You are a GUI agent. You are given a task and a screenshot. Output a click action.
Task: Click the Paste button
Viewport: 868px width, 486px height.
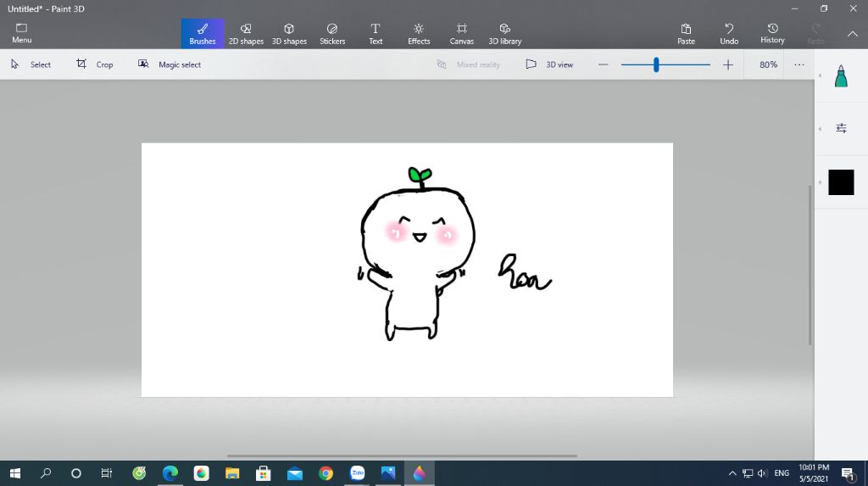(687, 34)
